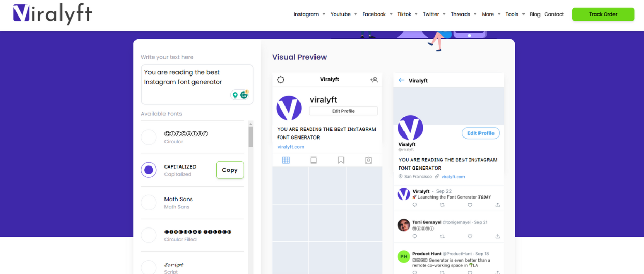This screenshot has height=274, width=644.
Task: Select the Circular Filled font radio button
Action: tap(148, 235)
